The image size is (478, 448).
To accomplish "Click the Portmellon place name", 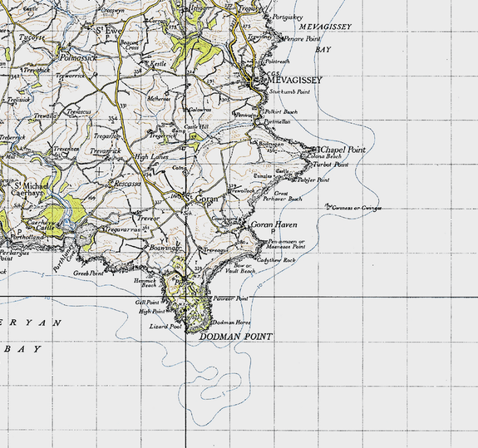I will tap(277, 122).
